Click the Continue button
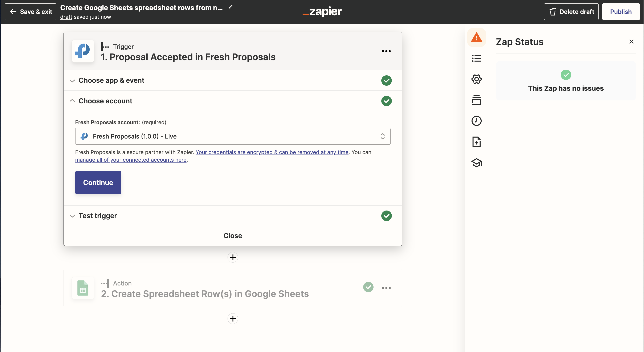 pos(98,182)
